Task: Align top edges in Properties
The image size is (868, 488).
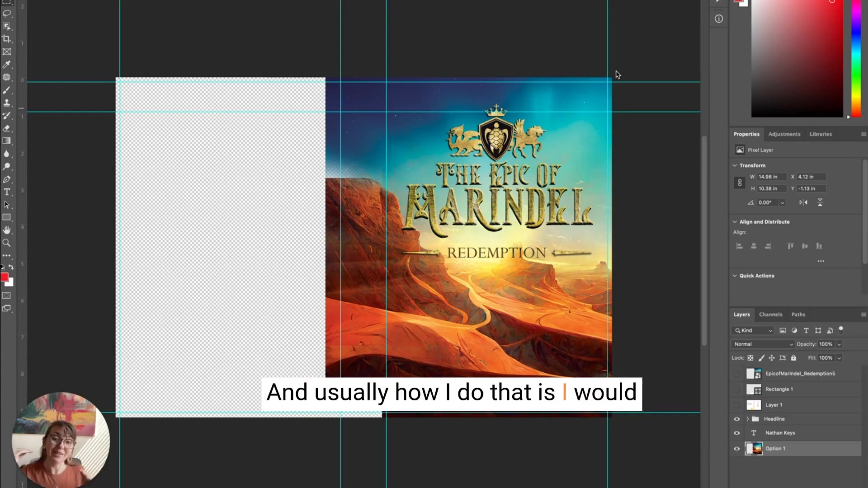Action: point(790,246)
